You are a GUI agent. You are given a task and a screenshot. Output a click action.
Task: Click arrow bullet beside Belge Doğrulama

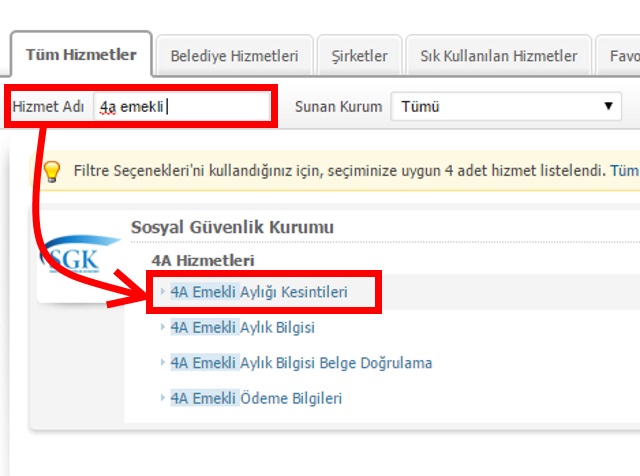(162, 362)
